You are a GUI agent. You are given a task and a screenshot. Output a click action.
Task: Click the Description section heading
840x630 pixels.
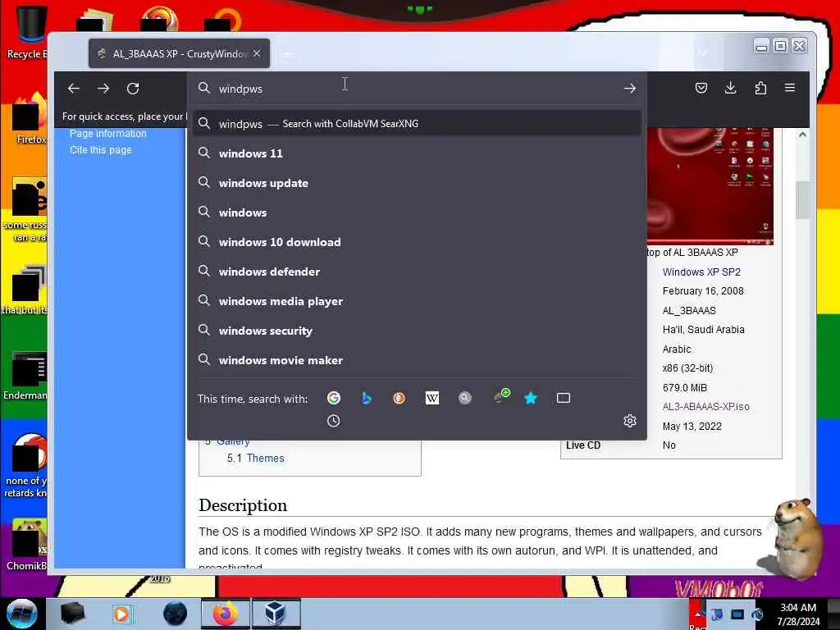pos(243,505)
